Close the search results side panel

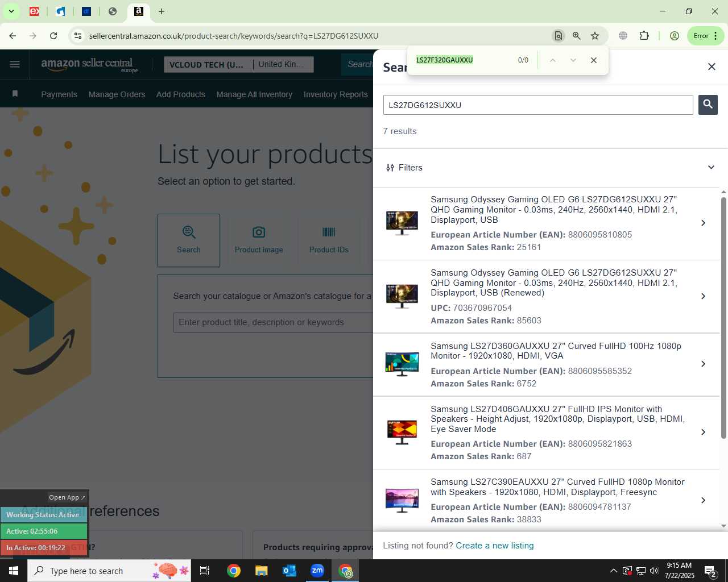(x=712, y=67)
